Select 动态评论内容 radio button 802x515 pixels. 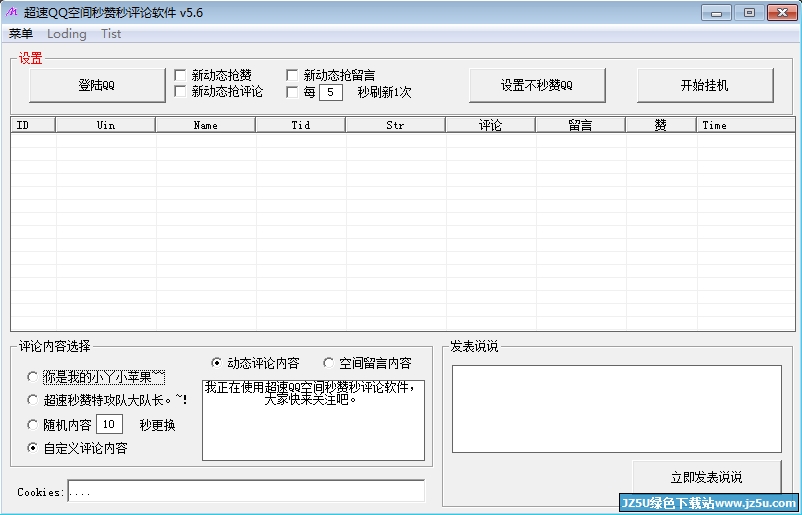pyautogui.click(x=216, y=363)
